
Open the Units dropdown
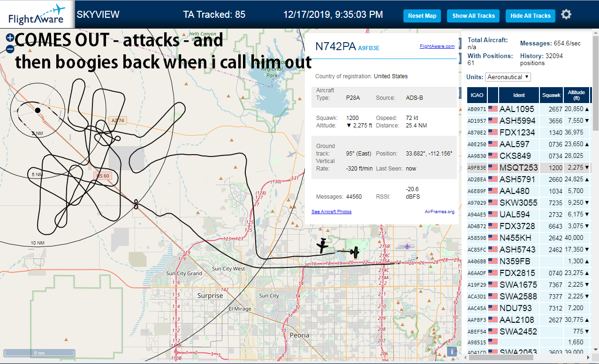point(508,77)
